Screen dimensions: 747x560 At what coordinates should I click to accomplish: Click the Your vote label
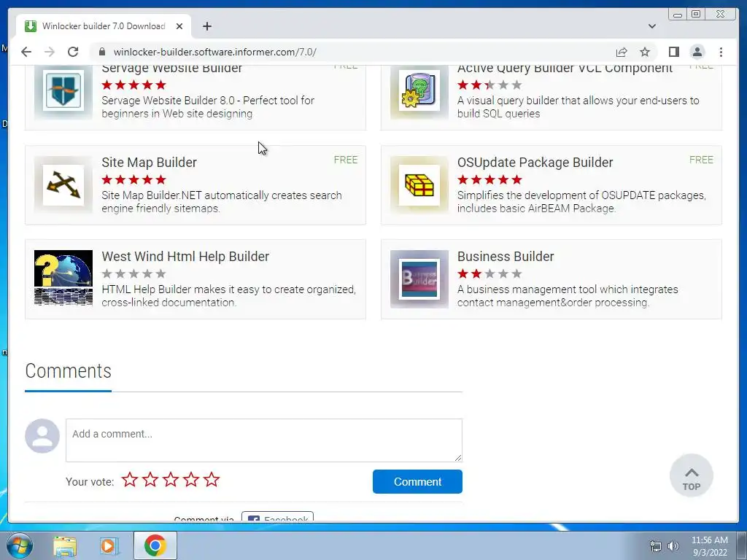coord(90,482)
